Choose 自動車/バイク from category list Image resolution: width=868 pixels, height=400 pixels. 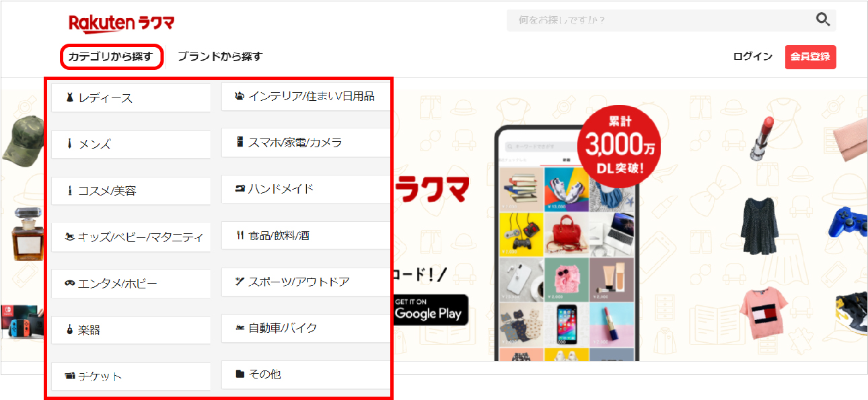(305, 328)
